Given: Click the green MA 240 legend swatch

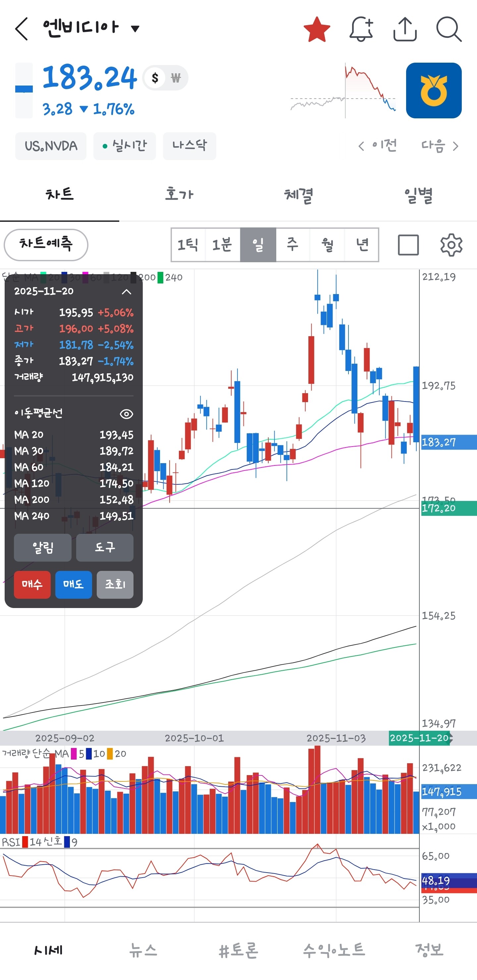Looking at the screenshot, I should (x=160, y=277).
